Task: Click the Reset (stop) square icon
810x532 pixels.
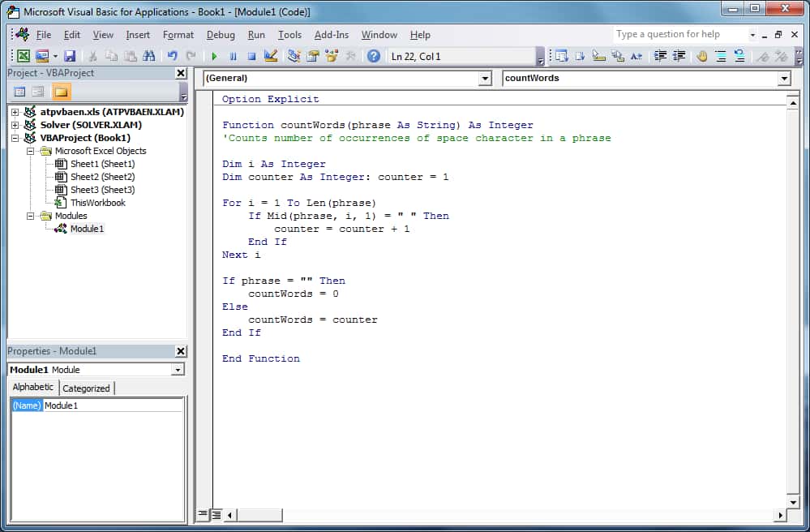Action: (251, 56)
